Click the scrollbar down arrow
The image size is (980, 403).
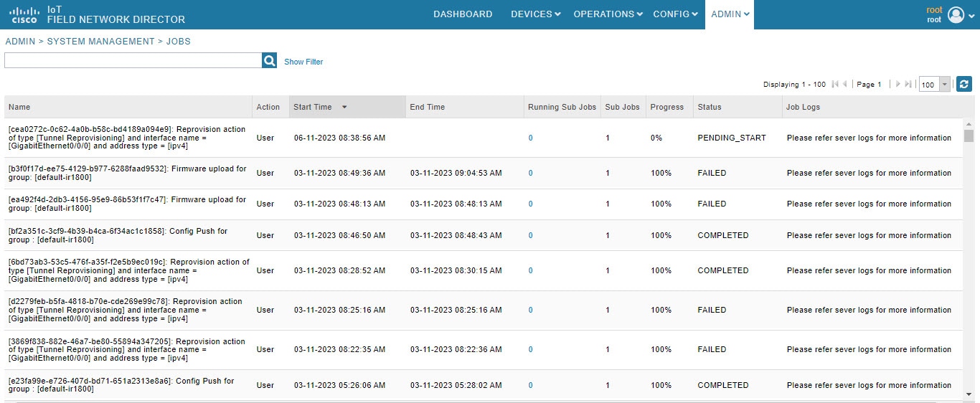(969, 394)
